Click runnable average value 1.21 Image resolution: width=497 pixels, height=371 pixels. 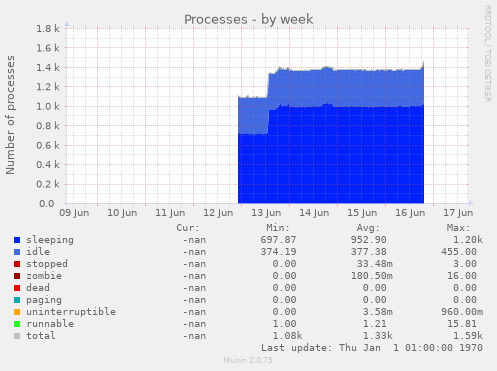pos(374,324)
